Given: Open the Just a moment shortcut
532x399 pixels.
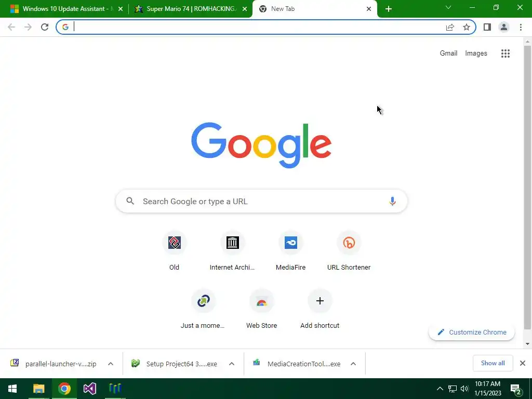Looking at the screenshot, I should tap(203, 309).
